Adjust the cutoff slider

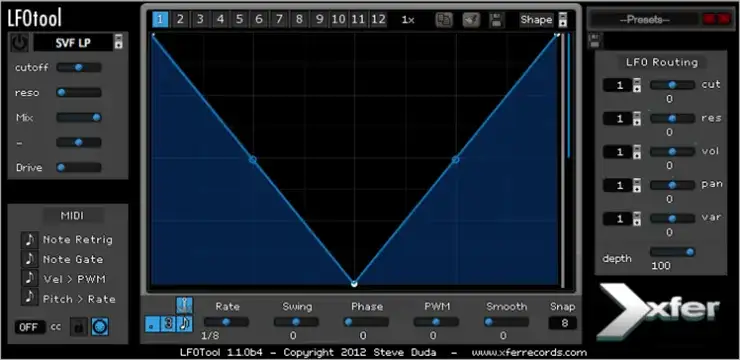click(x=79, y=67)
